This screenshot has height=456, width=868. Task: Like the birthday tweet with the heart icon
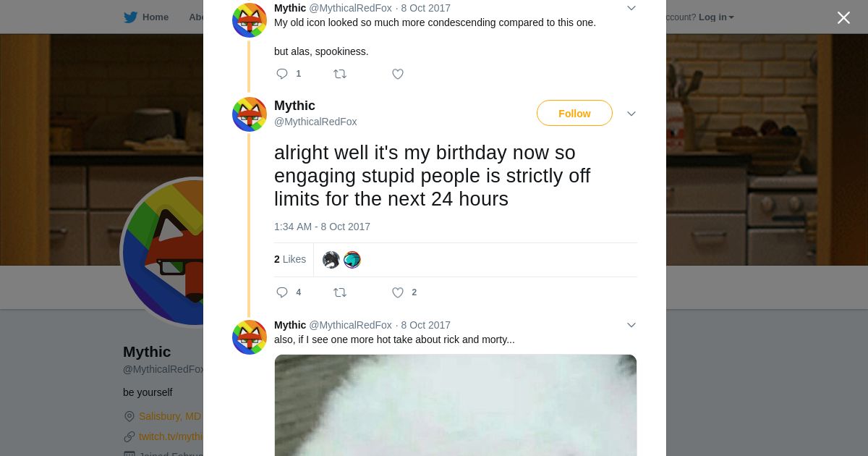(398, 292)
